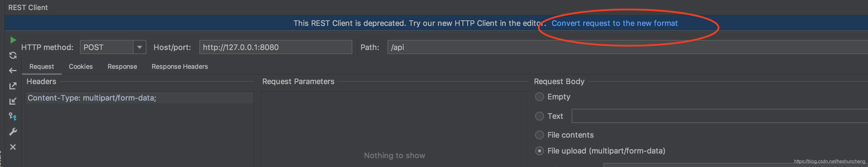The image size is (868, 167).
Task: Switch to the Response tab
Action: click(122, 67)
